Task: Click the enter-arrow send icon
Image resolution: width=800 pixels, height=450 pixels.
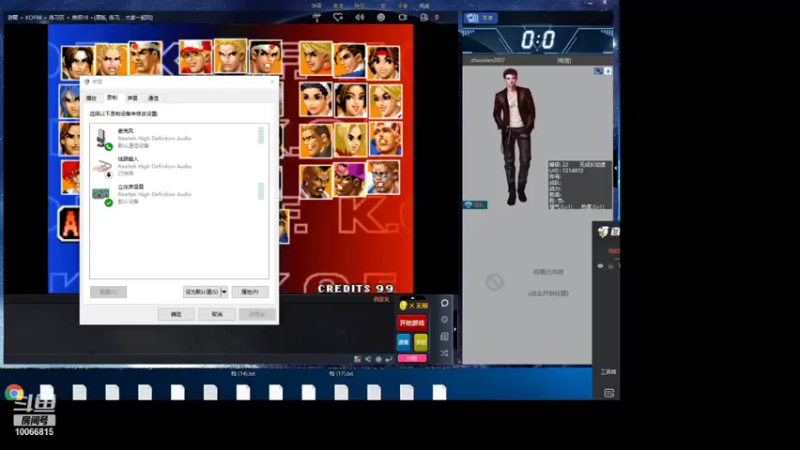Action: (x=389, y=359)
